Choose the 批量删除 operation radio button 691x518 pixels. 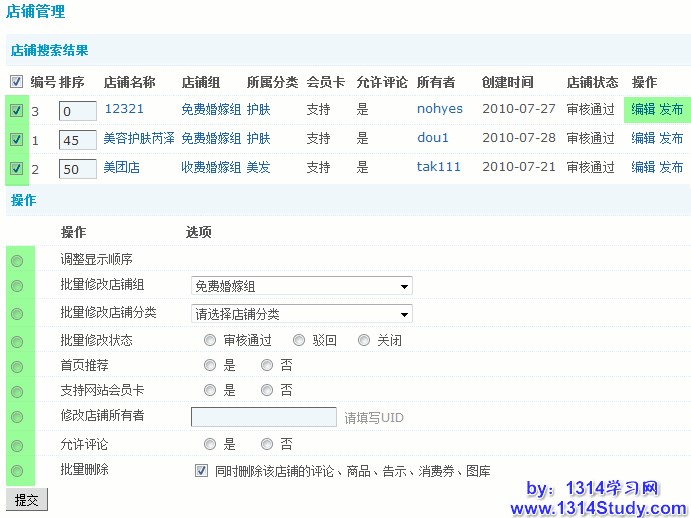click(17, 470)
